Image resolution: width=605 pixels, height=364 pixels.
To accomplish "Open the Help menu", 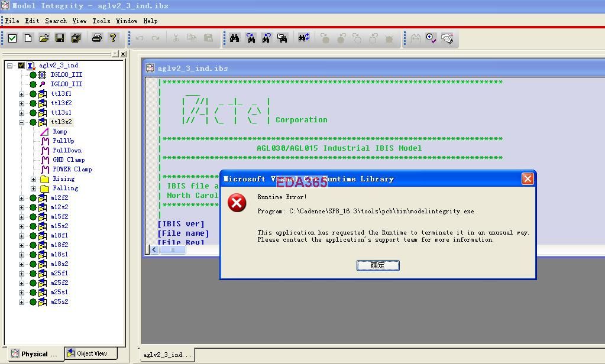I will [150, 21].
